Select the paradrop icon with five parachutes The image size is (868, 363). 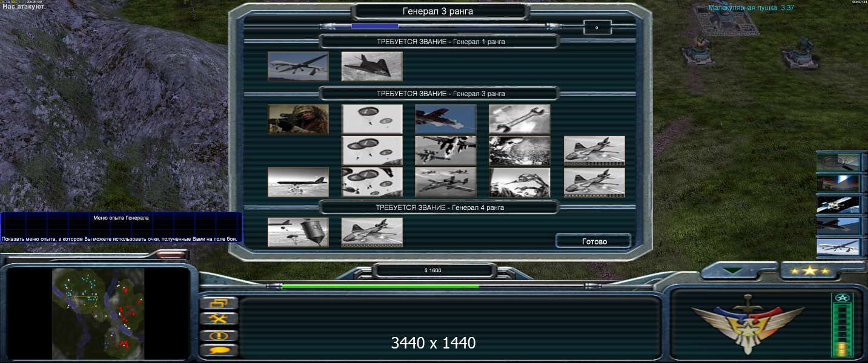pyautogui.click(x=372, y=182)
